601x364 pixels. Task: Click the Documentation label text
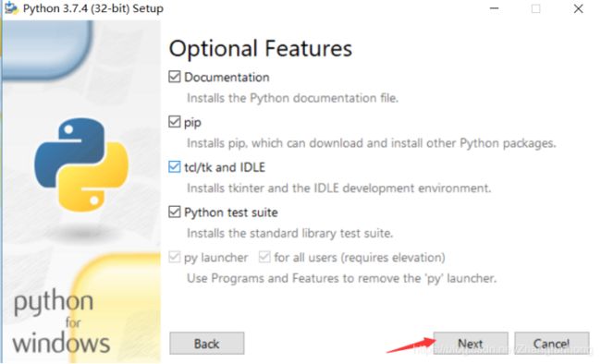[x=227, y=78]
